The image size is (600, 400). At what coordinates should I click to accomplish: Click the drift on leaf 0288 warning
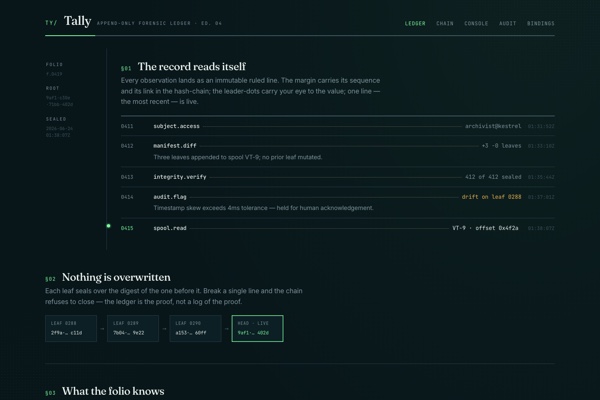tap(491, 197)
